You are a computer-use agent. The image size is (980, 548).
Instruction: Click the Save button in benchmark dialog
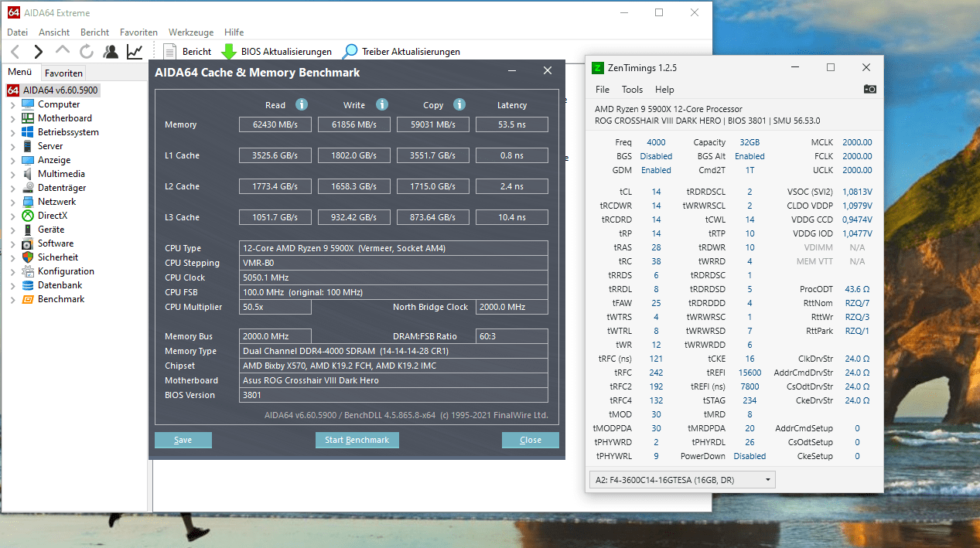point(183,440)
